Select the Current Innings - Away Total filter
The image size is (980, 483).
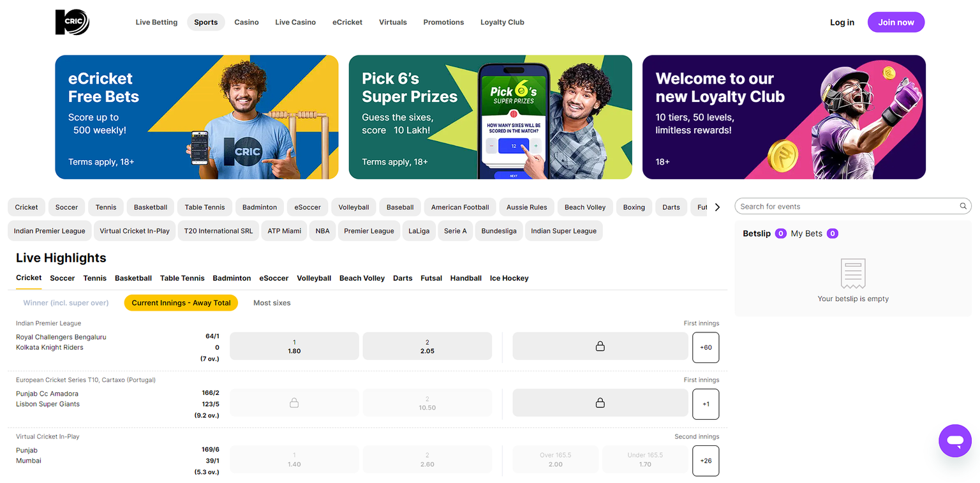click(x=181, y=303)
